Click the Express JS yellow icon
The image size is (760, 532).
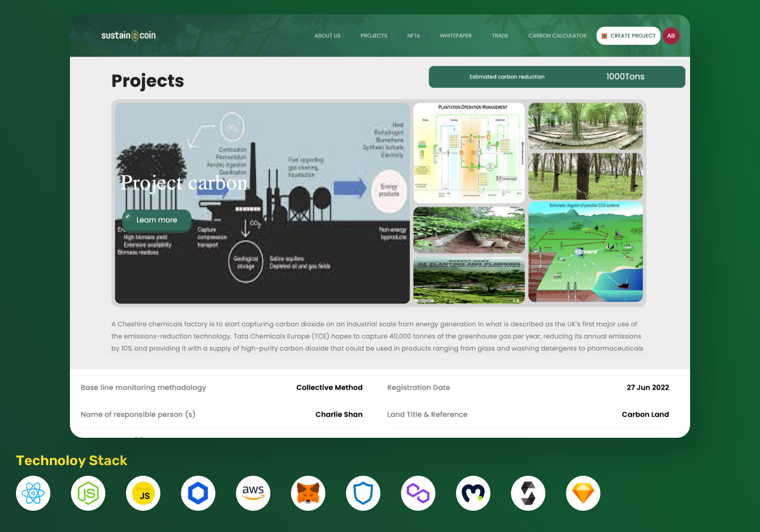pyautogui.click(x=143, y=493)
